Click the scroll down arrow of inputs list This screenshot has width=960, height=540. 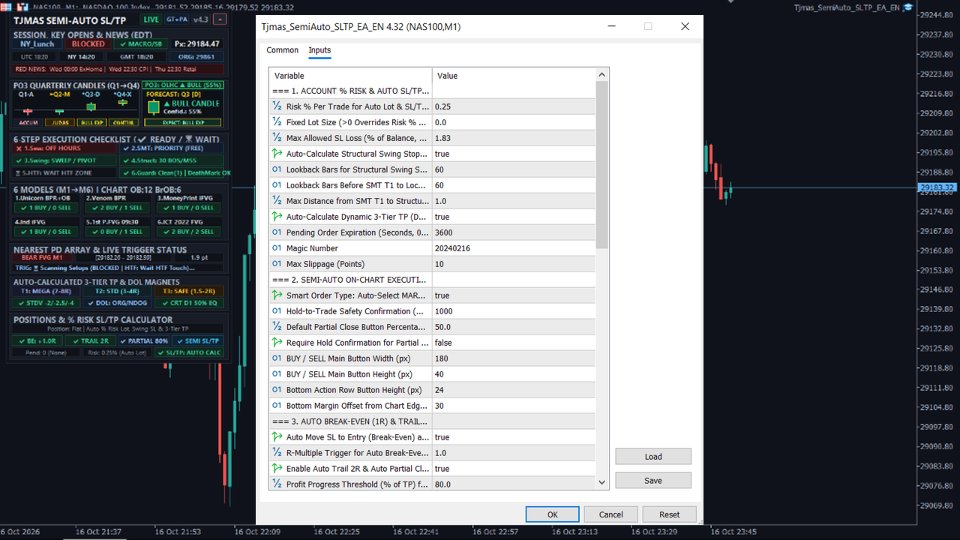click(601, 482)
